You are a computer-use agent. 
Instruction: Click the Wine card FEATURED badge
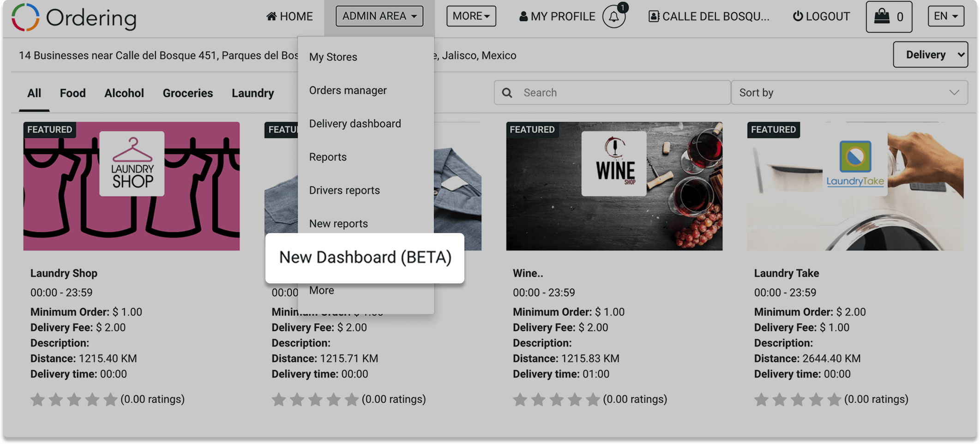[532, 130]
